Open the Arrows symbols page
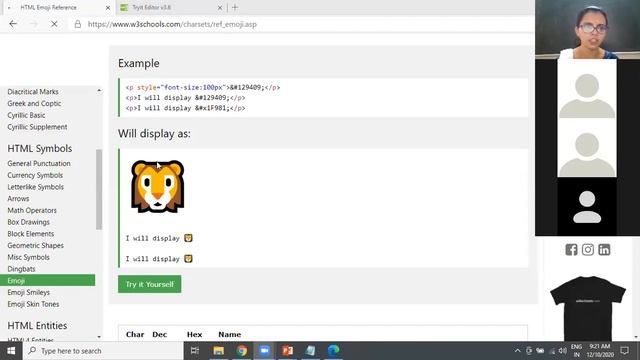The height and width of the screenshot is (360, 640). pos(18,199)
